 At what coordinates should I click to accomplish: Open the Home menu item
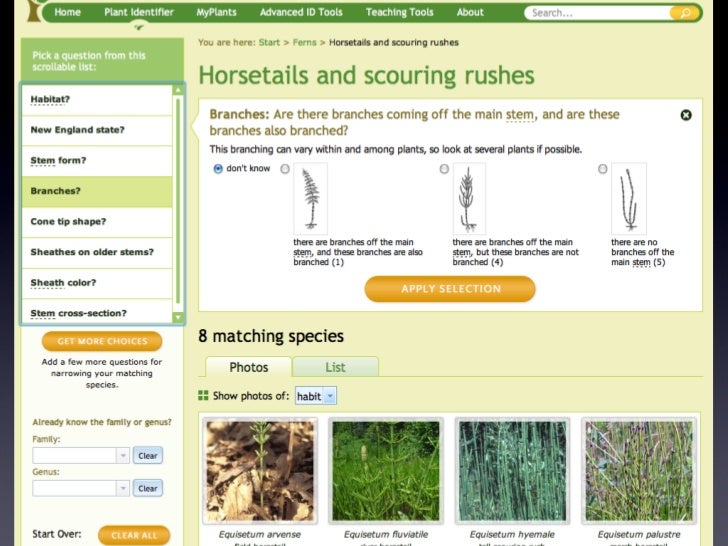coord(67,12)
